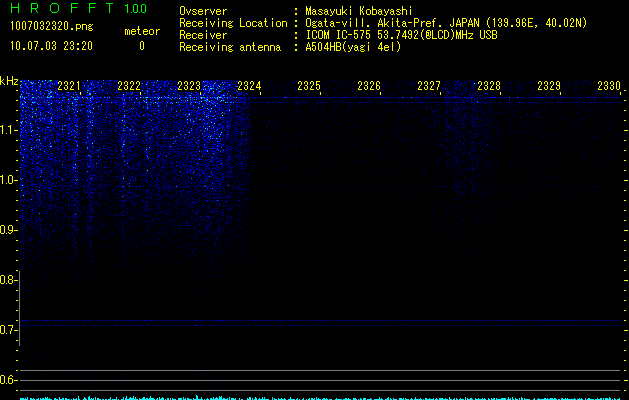Click the 0.8 kHz axis label
The width and height of the screenshot is (629, 400).
[x=8, y=280]
